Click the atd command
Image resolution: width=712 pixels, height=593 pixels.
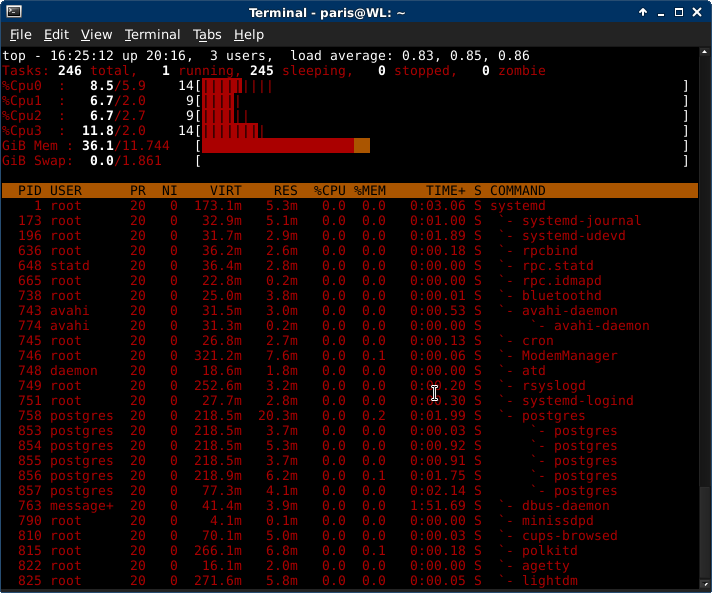click(x=534, y=371)
